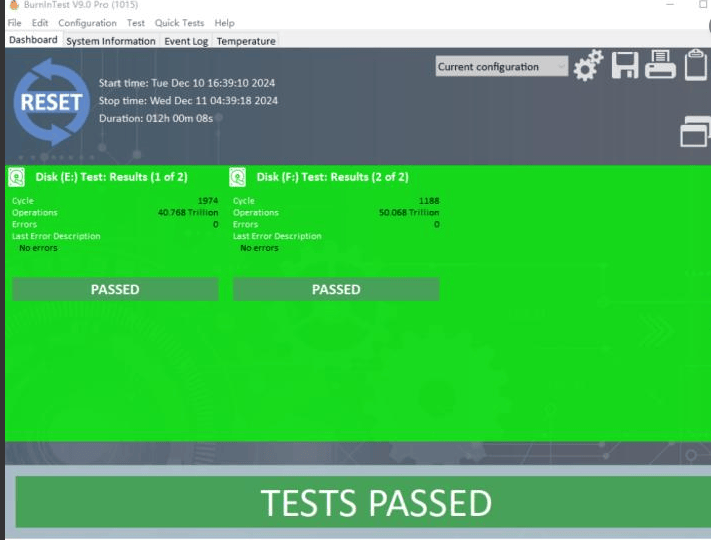
Task: Copy results using the clipboard icon
Action: 696,66
